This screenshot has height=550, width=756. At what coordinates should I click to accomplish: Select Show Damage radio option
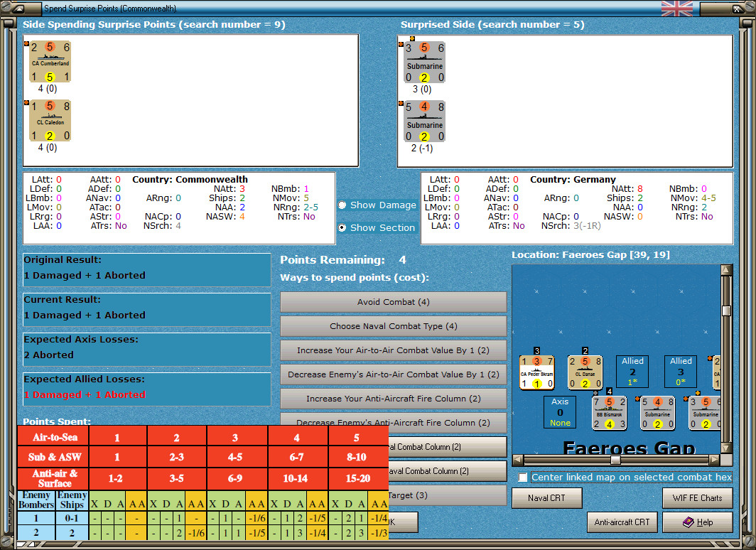tap(377, 205)
